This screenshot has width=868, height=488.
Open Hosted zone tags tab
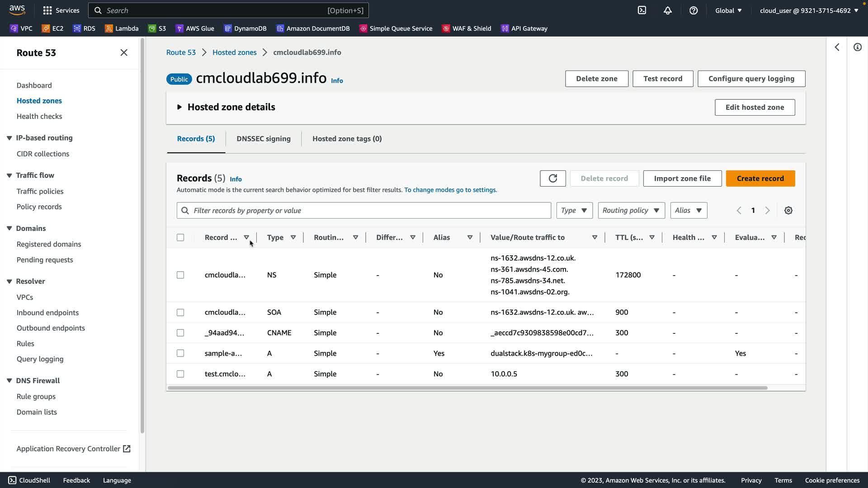coord(347,139)
